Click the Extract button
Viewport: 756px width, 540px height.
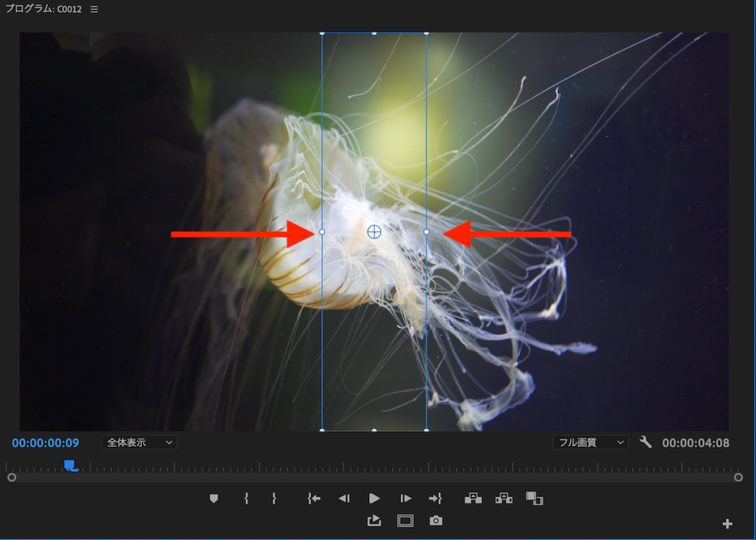point(504,499)
